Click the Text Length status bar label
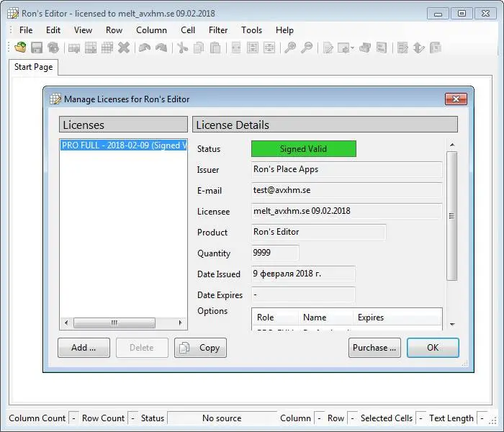 (451, 418)
